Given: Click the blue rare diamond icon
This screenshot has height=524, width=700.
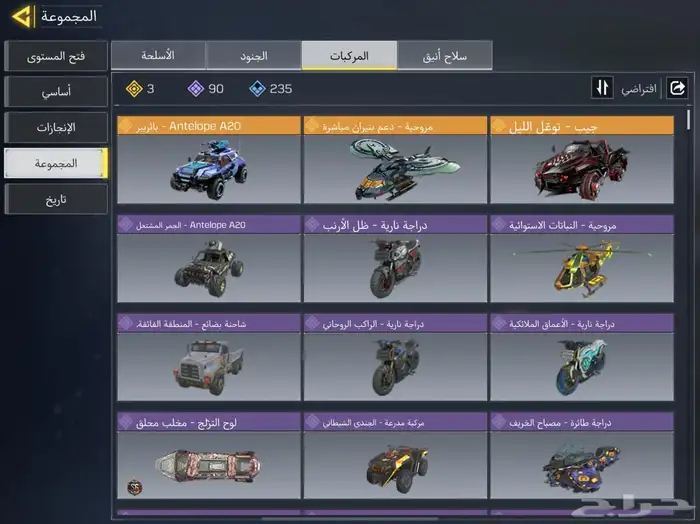Looking at the screenshot, I should (x=257, y=88).
